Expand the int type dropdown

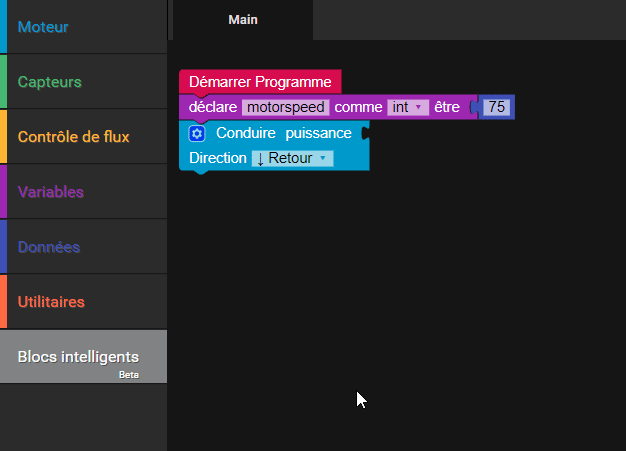(x=408, y=107)
